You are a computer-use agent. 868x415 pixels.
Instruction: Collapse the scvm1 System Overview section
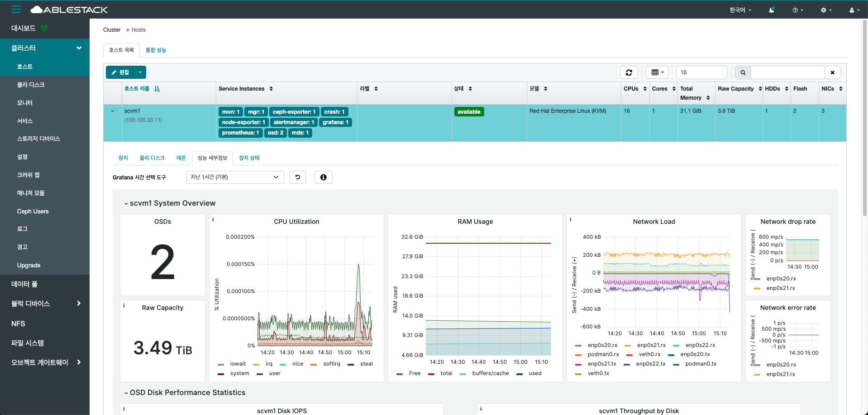126,203
